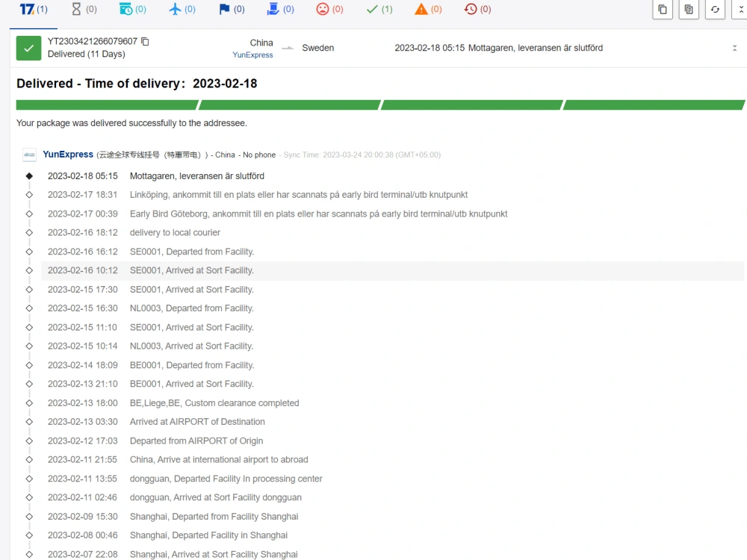The height and width of the screenshot is (560, 747).
Task: Click 'NL0003, Departed from Facility.' entry
Action: (x=191, y=308)
